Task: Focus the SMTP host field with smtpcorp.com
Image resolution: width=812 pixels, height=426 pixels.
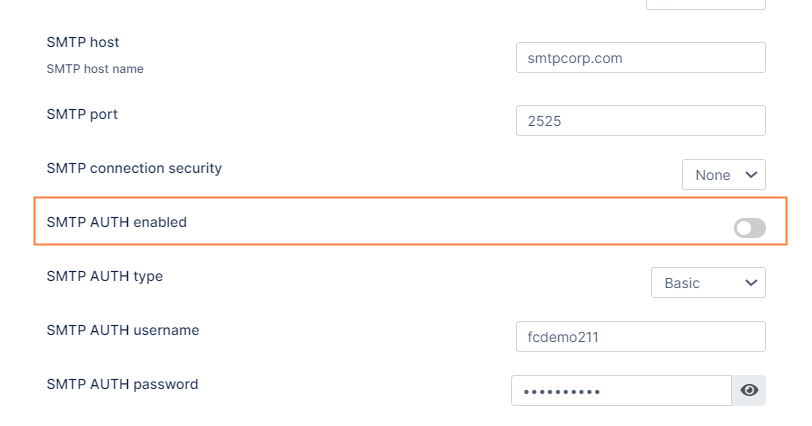Action: coord(640,58)
